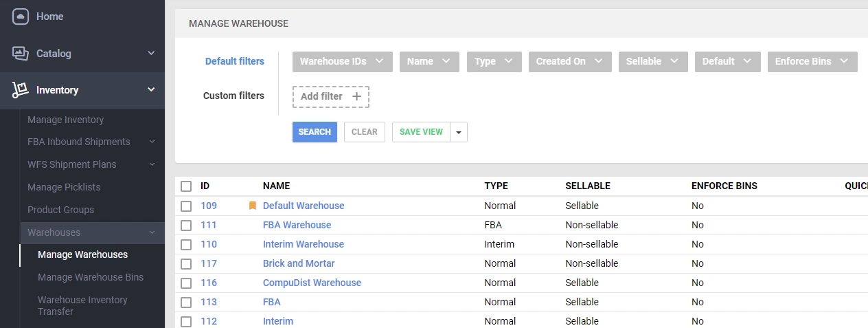This screenshot has width=868, height=328.
Task: Click the Inventory hand-truck icon
Action: click(21, 90)
